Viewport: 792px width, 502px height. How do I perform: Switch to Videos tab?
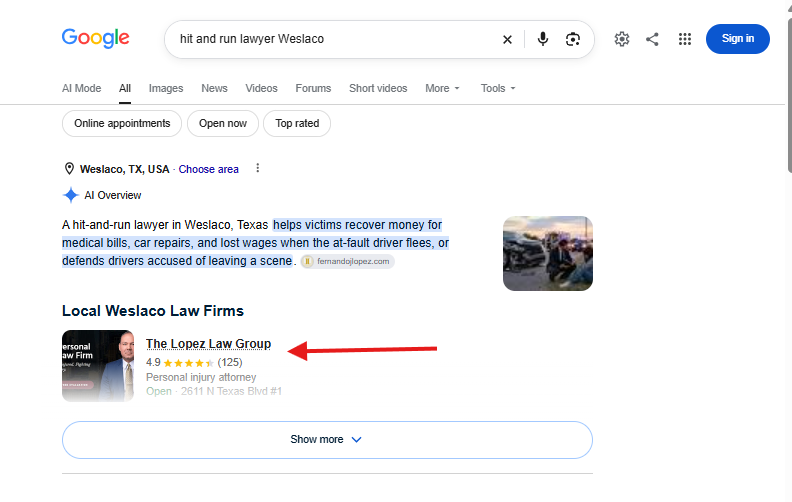261,88
